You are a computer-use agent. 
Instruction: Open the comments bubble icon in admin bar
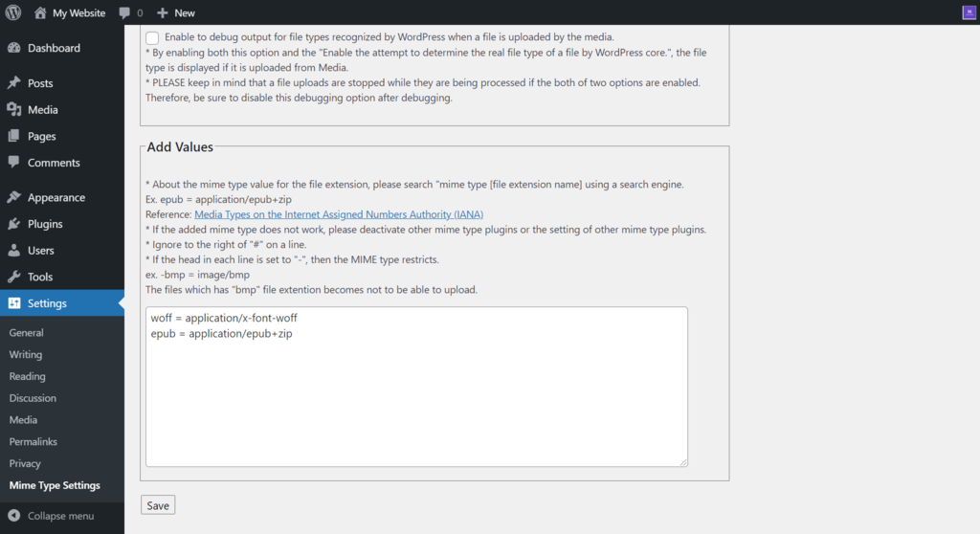(x=125, y=13)
